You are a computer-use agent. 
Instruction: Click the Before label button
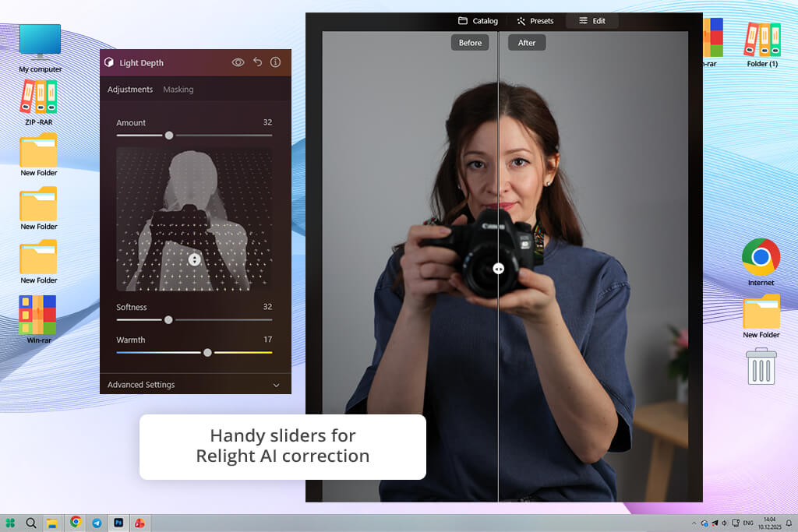point(470,43)
